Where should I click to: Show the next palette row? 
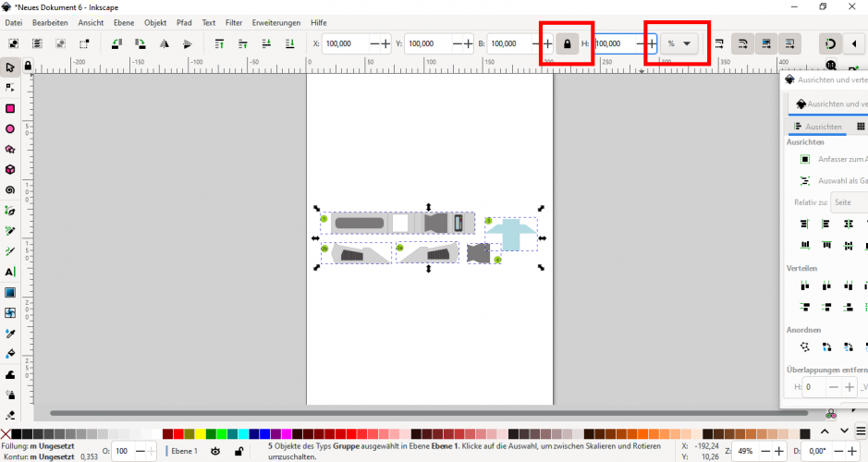(844, 432)
